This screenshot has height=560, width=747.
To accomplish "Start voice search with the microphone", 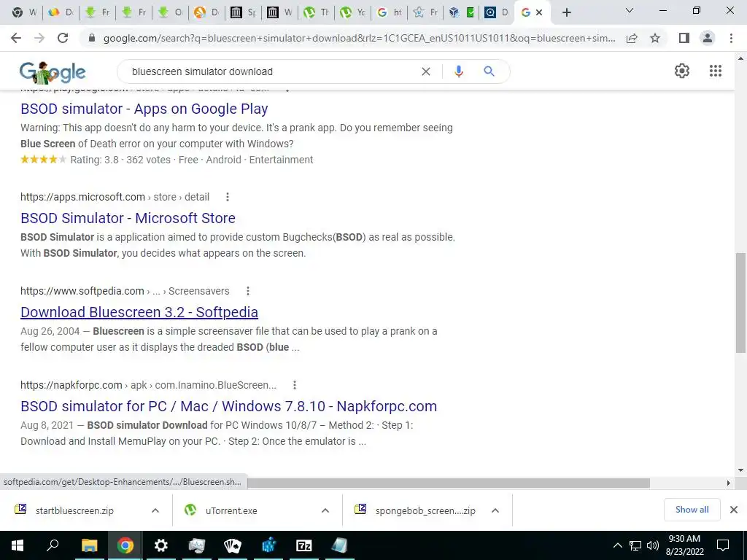I will tap(459, 71).
